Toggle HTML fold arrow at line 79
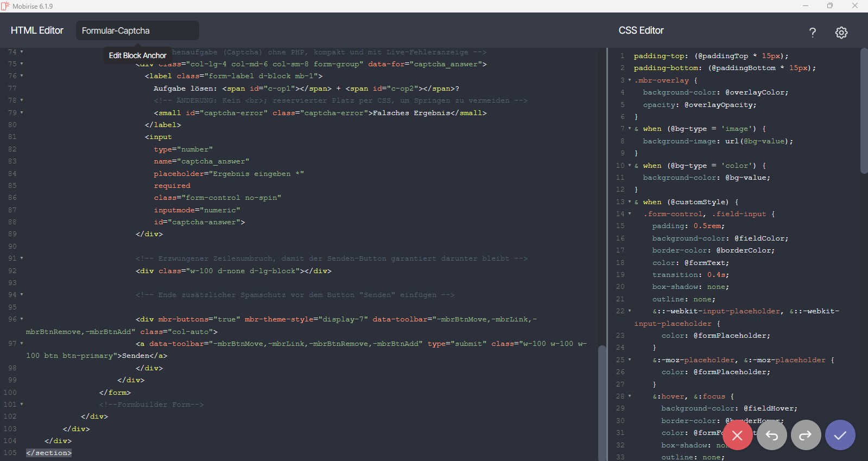868x461 pixels. pos(22,112)
